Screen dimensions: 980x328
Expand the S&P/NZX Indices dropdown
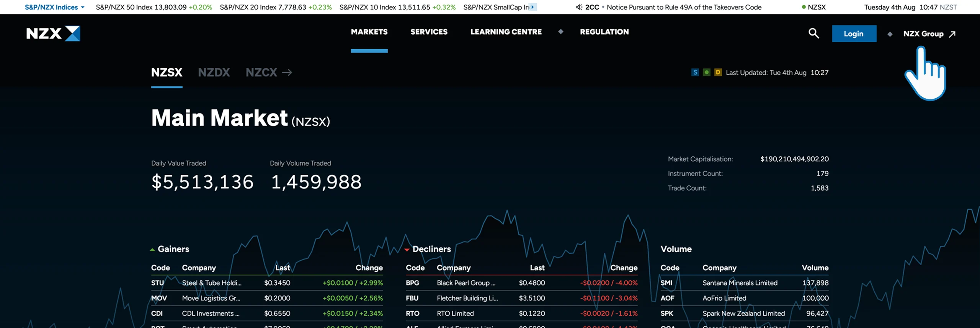(54, 7)
